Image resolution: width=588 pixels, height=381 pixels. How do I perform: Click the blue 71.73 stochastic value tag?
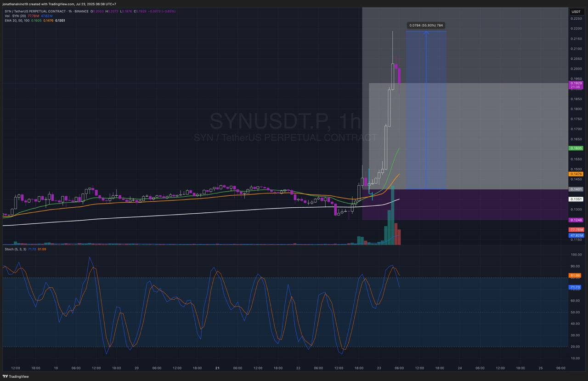click(x=575, y=287)
